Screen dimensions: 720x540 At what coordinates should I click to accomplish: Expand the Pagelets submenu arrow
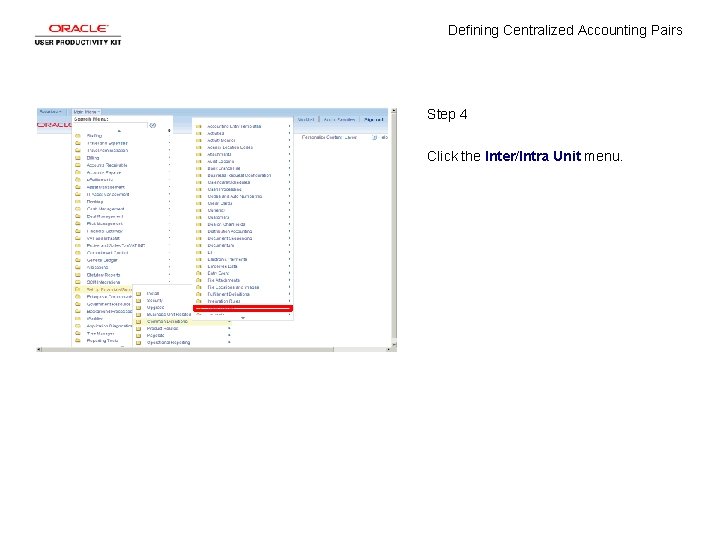click(229, 336)
